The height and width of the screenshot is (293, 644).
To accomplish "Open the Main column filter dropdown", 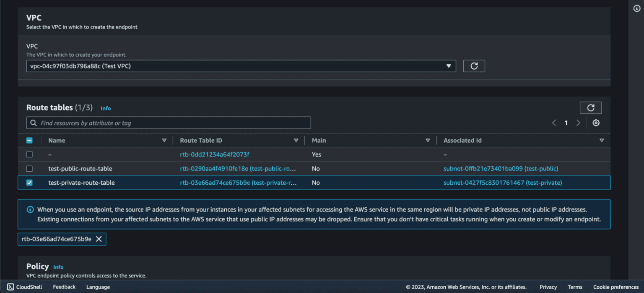I will [428, 140].
